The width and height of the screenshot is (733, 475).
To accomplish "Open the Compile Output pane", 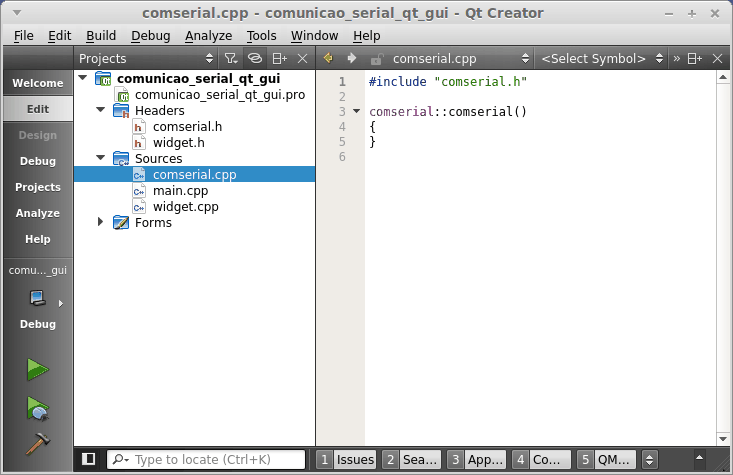I will click(541, 460).
